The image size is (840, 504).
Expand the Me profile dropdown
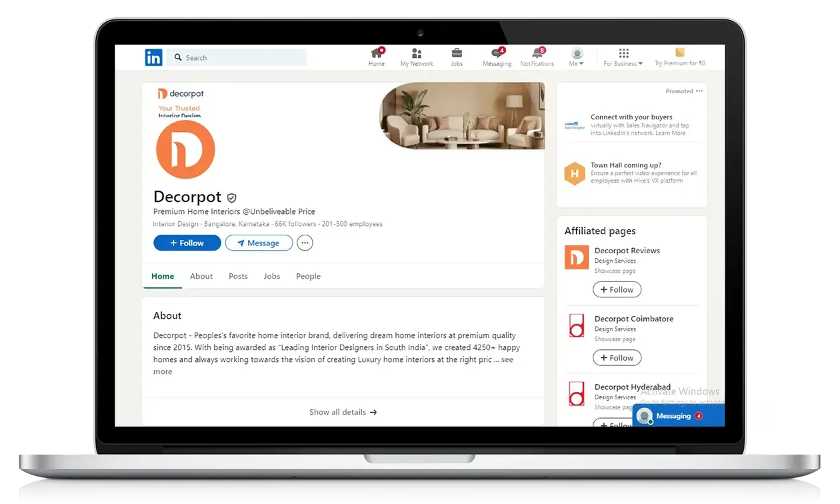tap(577, 57)
